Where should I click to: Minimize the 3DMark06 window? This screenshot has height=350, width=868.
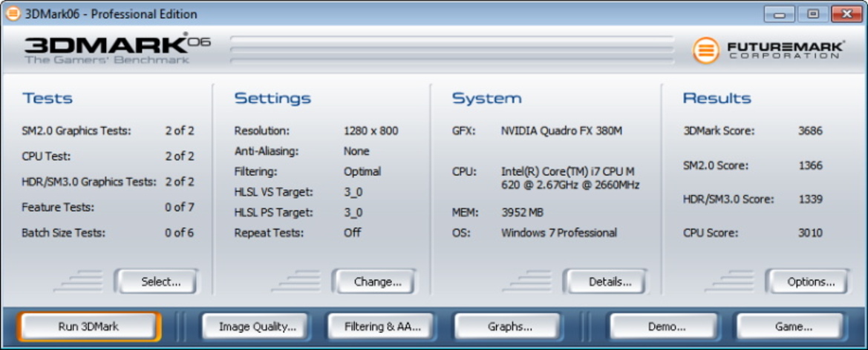[780, 14]
